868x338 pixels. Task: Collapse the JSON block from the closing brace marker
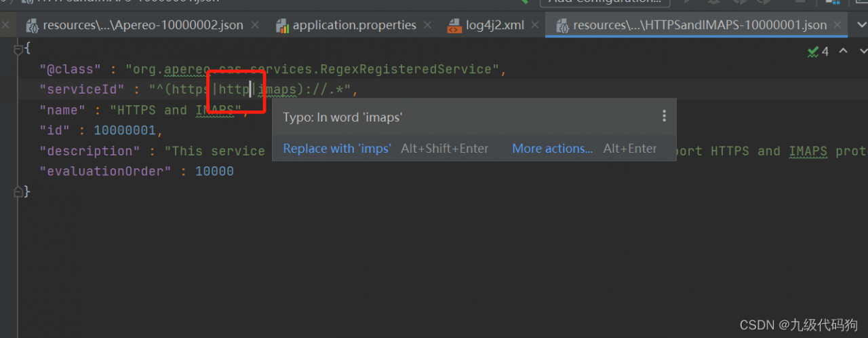click(19, 192)
